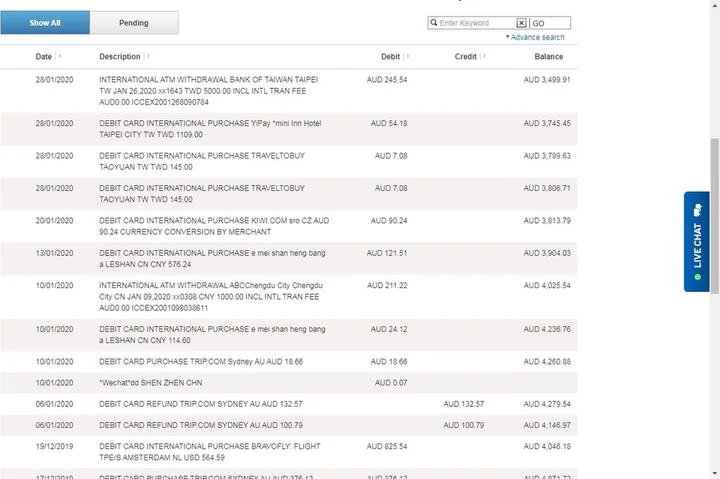Select the BRAVOFLY flight purchase transaction

click(210, 450)
